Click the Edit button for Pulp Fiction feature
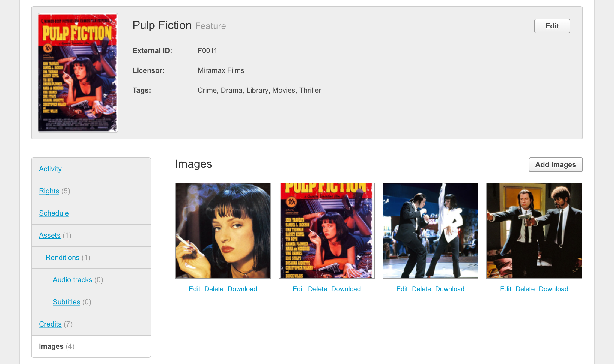614x364 pixels. pyautogui.click(x=552, y=26)
